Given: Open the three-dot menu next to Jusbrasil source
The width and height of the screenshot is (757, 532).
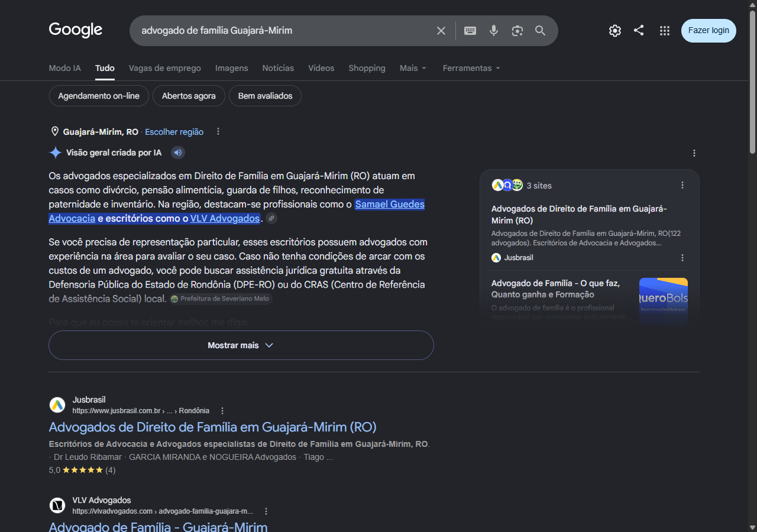Looking at the screenshot, I should [x=682, y=258].
